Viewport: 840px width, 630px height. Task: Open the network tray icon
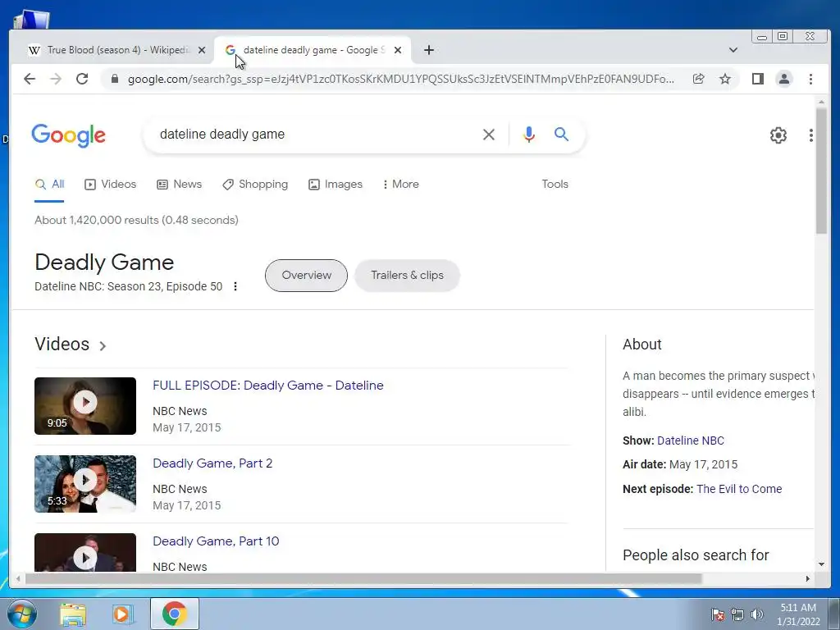(x=737, y=614)
